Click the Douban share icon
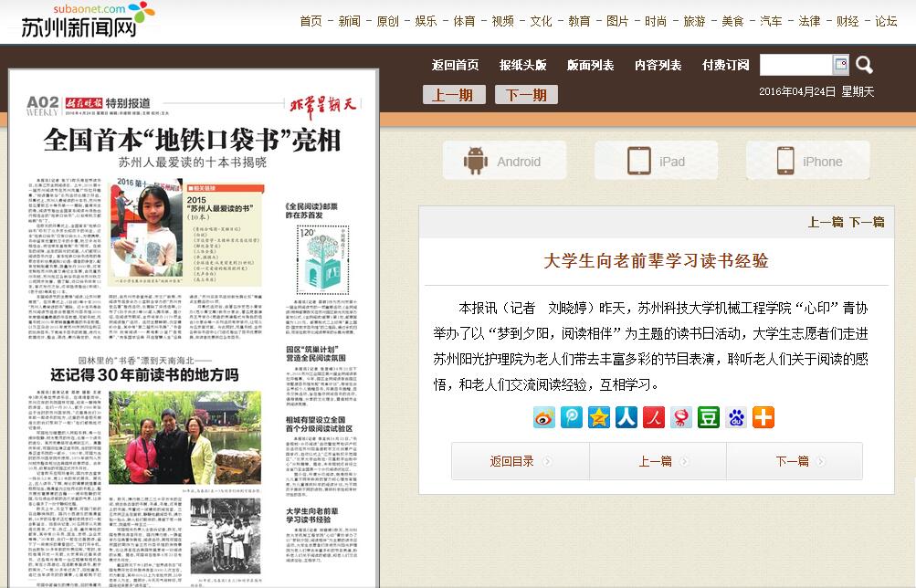The height and width of the screenshot is (588, 916). pyautogui.click(x=709, y=417)
